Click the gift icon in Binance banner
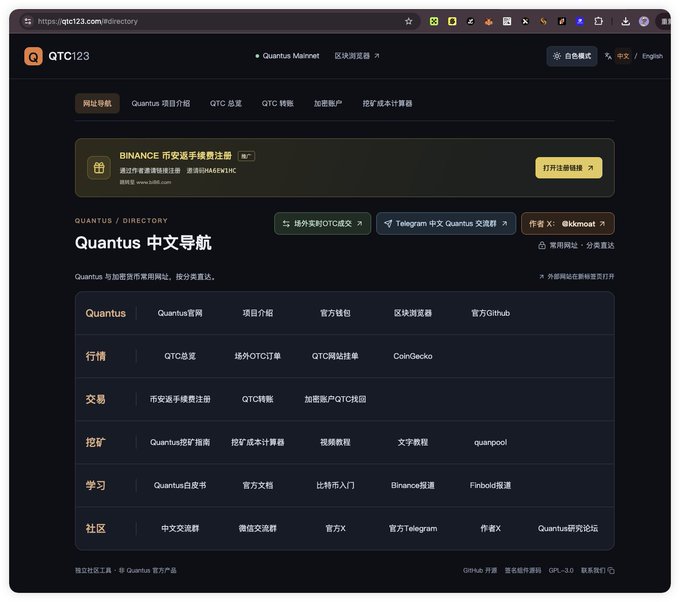Viewport: 680px width, 602px height. click(x=99, y=168)
